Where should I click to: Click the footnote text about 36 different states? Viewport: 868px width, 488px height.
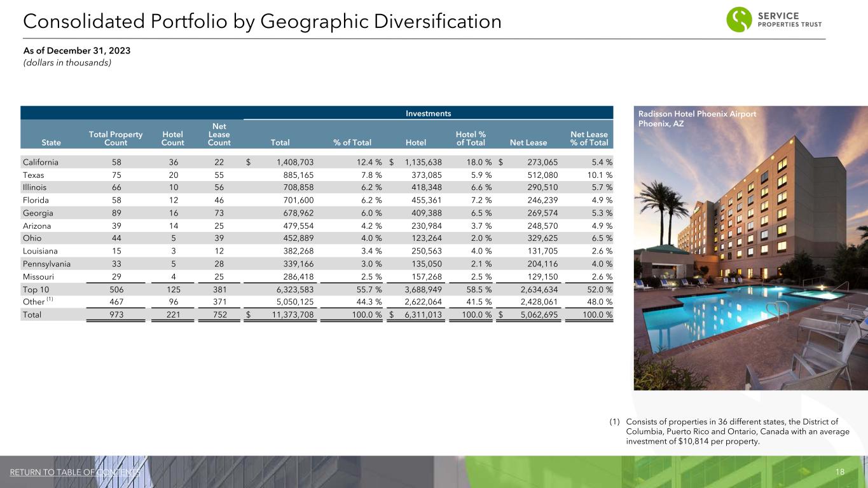click(x=738, y=431)
